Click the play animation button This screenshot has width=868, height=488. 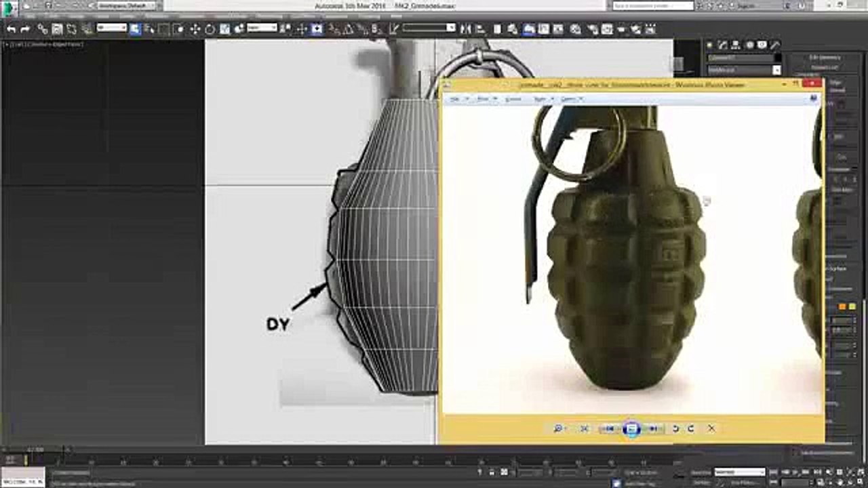coord(795,472)
